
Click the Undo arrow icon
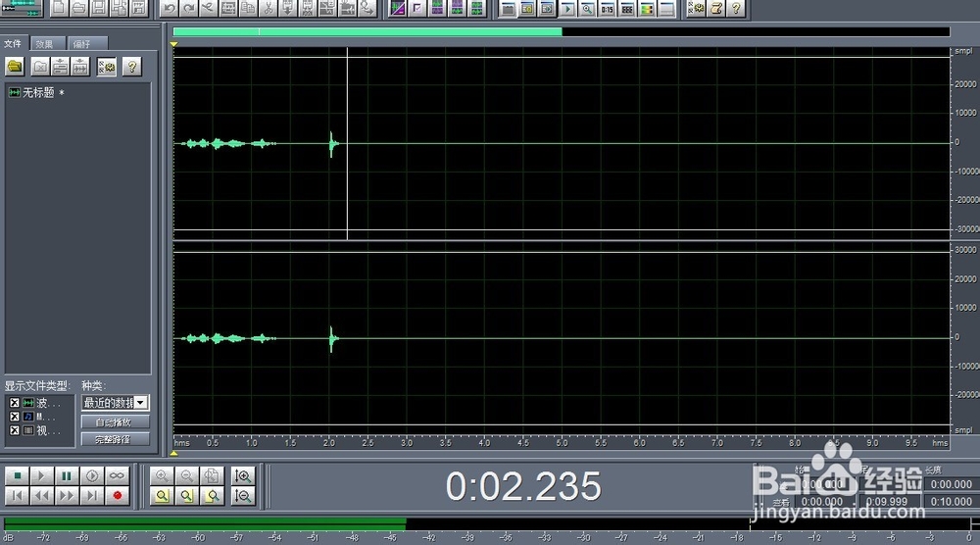click(169, 8)
